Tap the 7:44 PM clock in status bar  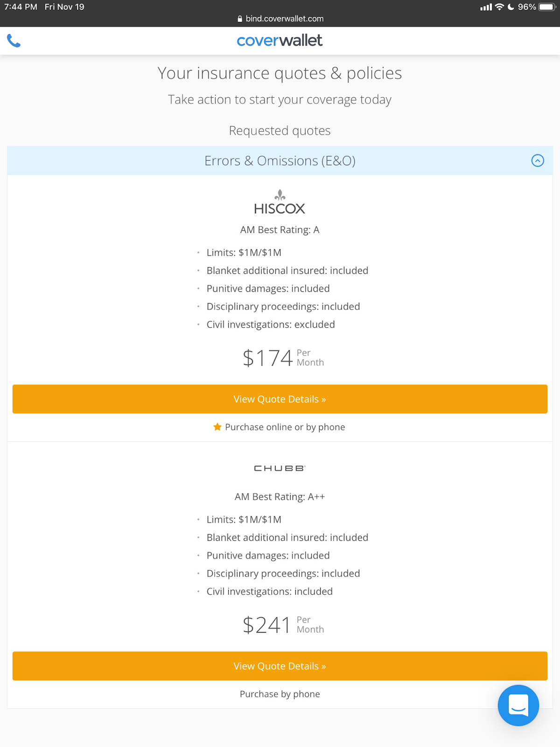[x=21, y=7]
